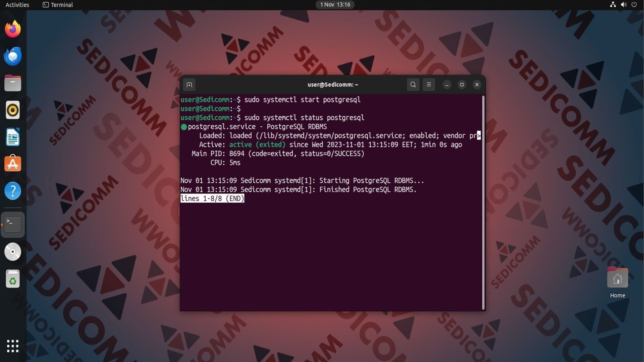Close the Terminal window
Viewport: 644px width, 362px height.
477,85
